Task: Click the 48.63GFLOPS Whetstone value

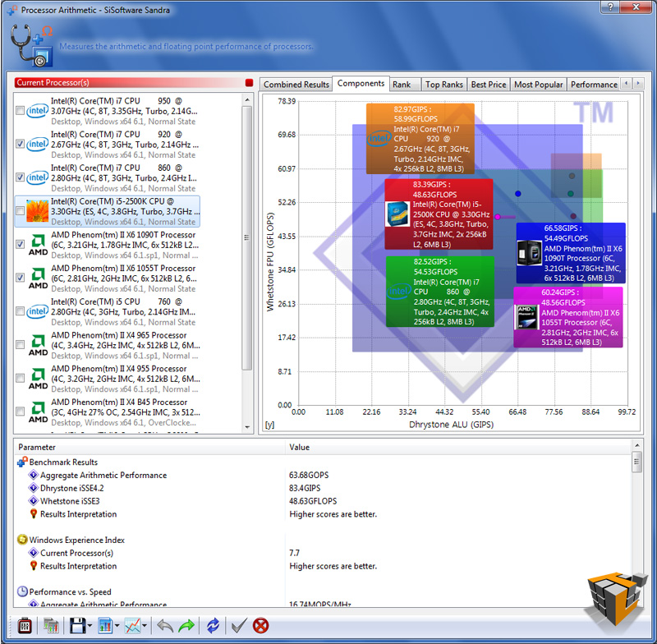Action: [313, 501]
